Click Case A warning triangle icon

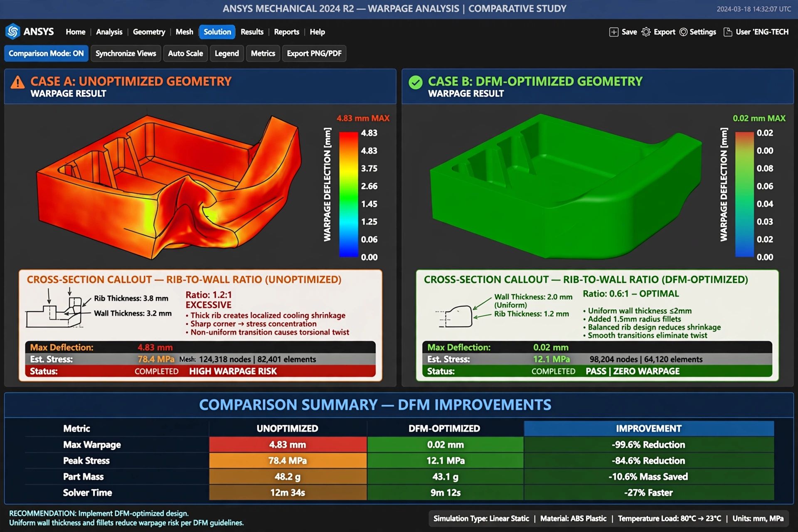coord(17,82)
